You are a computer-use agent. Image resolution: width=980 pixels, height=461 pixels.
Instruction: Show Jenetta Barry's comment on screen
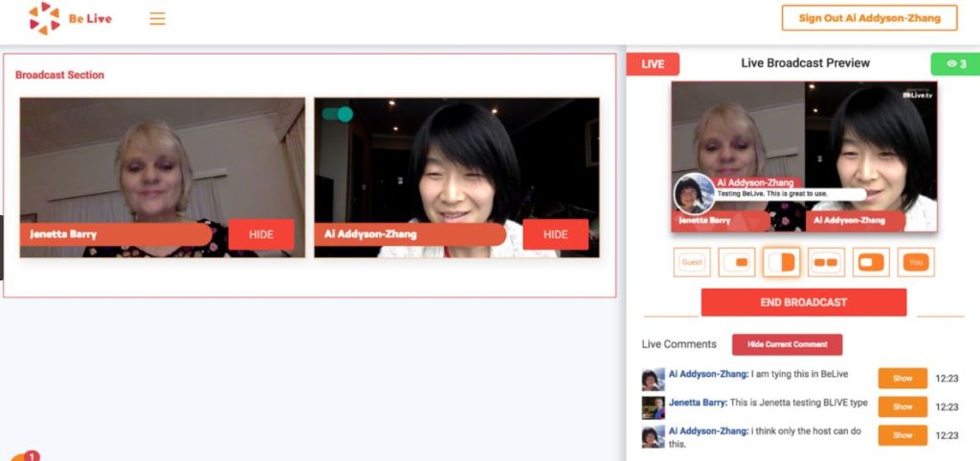point(902,406)
